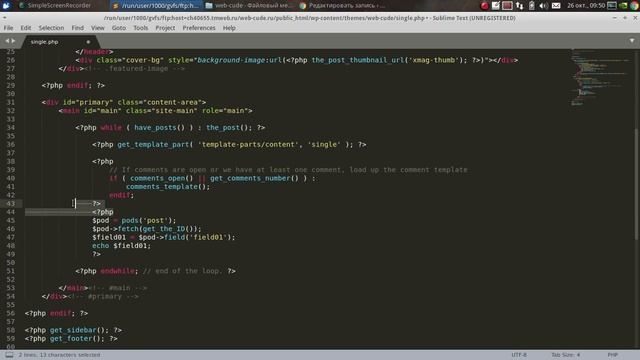
Task: Click on 'comments_template();' line
Action: click(x=168, y=187)
